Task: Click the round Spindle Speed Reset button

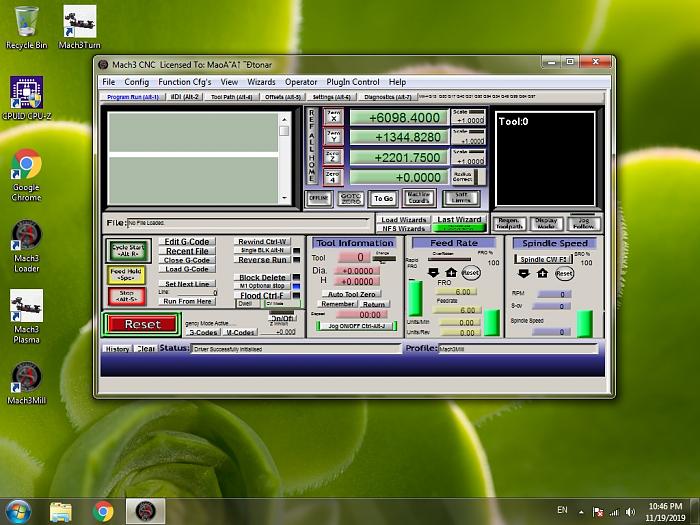Action: tap(564, 273)
